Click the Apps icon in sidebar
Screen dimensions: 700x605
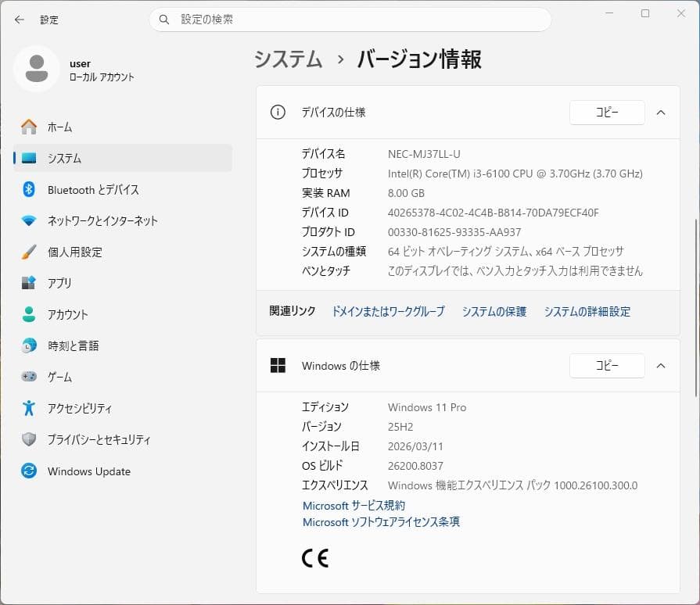[x=29, y=283]
